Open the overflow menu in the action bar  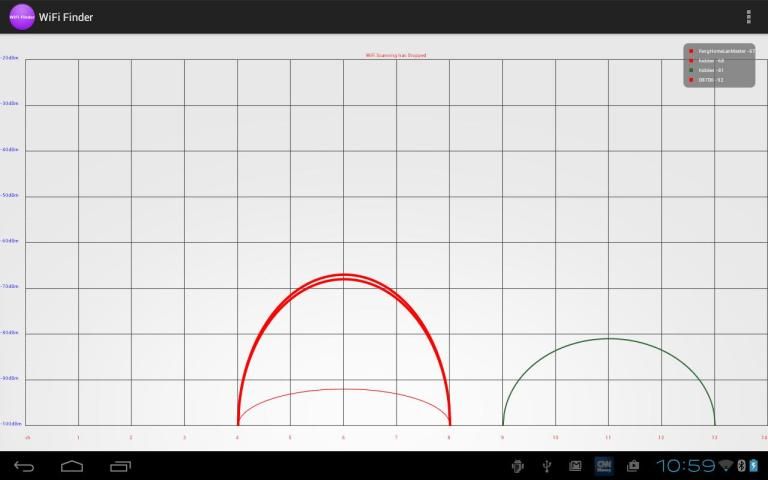pos(748,17)
